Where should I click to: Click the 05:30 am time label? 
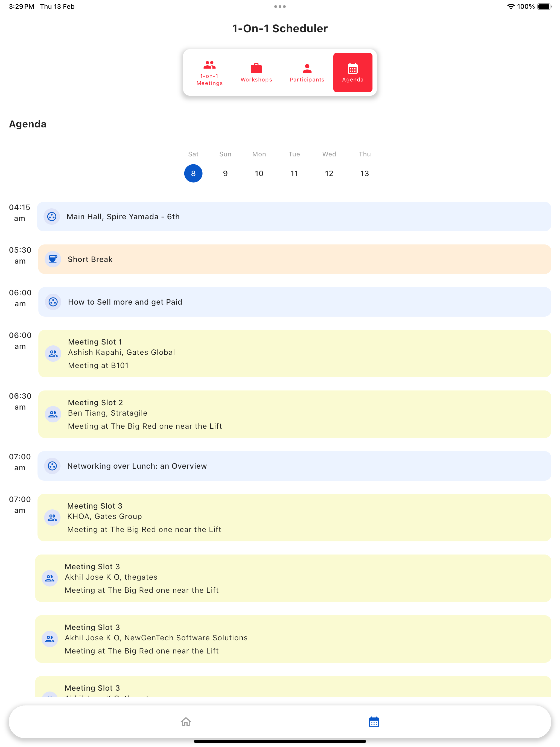[x=20, y=255]
